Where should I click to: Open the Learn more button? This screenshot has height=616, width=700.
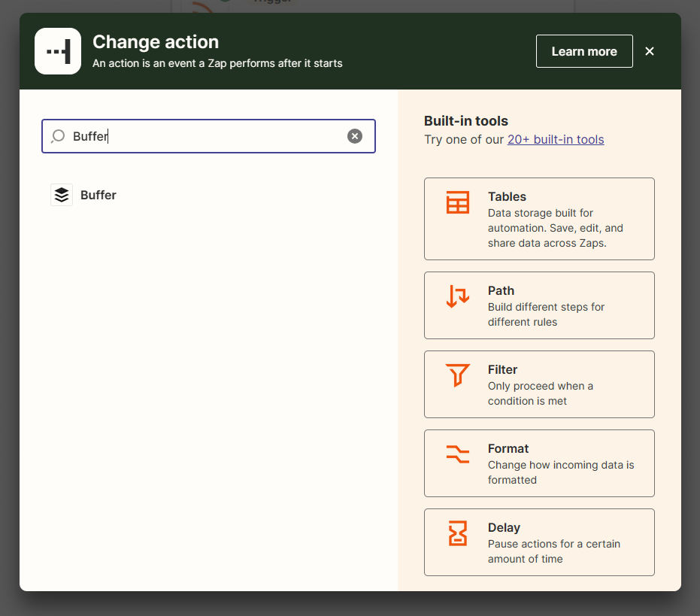tap(584, 51)
